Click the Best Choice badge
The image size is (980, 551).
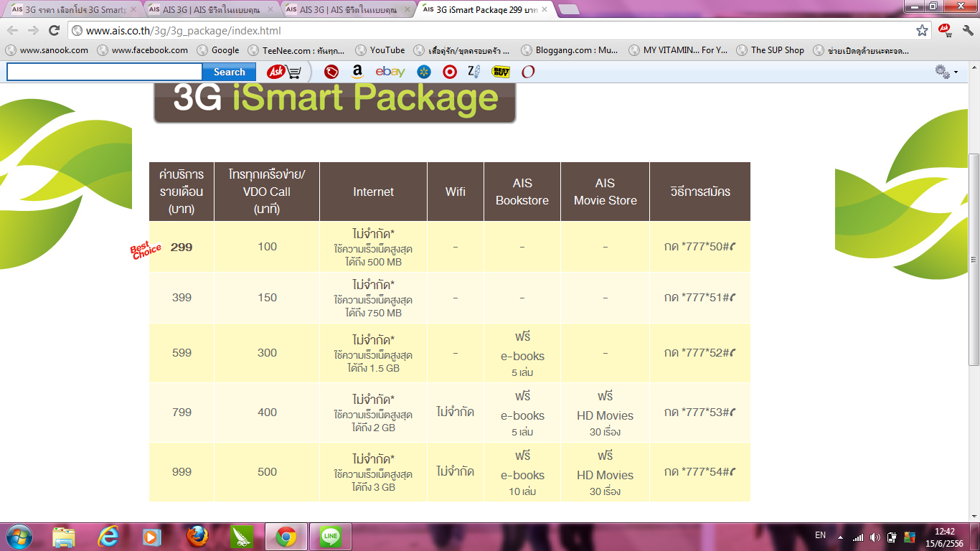146,250
